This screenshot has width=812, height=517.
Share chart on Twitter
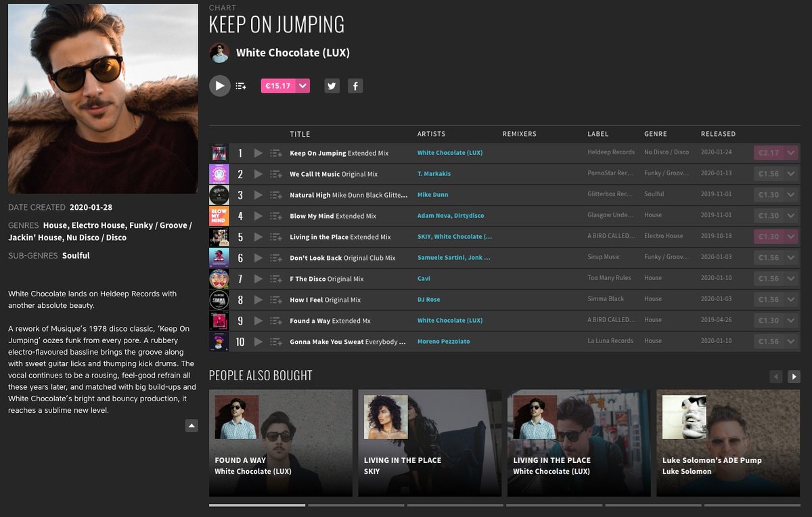pyautogui.click(x=332, y=86)
